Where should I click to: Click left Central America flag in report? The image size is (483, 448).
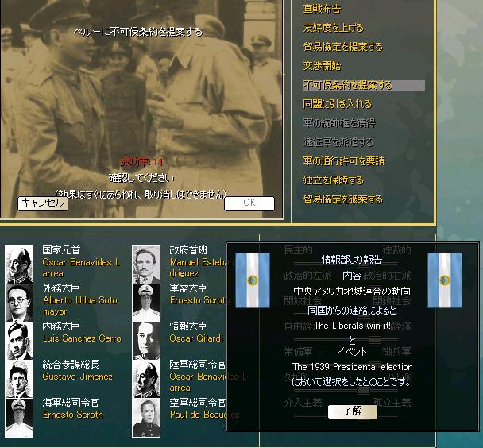(253, 280)
